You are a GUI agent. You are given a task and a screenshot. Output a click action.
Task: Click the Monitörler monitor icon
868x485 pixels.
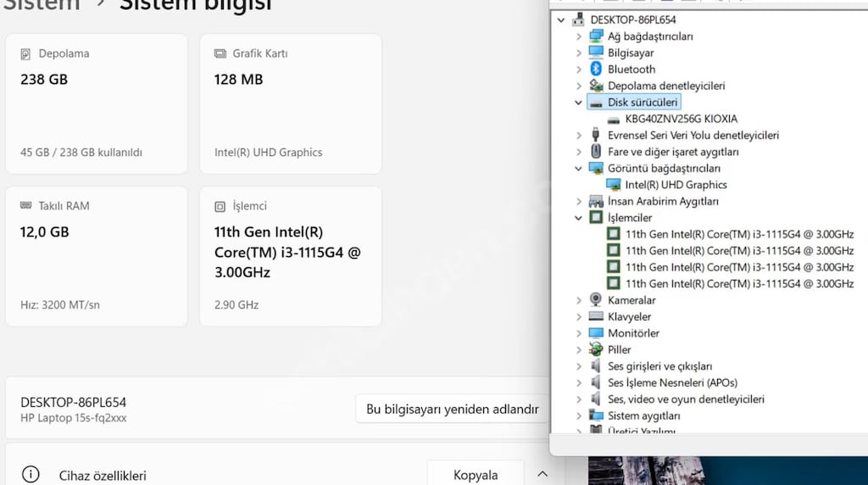(596, 332)
